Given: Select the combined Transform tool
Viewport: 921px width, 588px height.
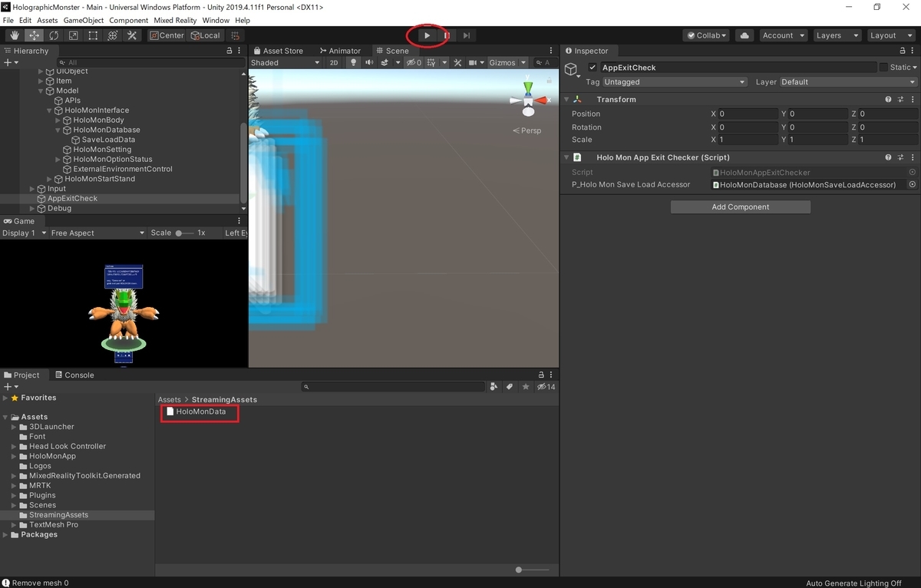Looking at the screenshot, I should coord(112,35).
